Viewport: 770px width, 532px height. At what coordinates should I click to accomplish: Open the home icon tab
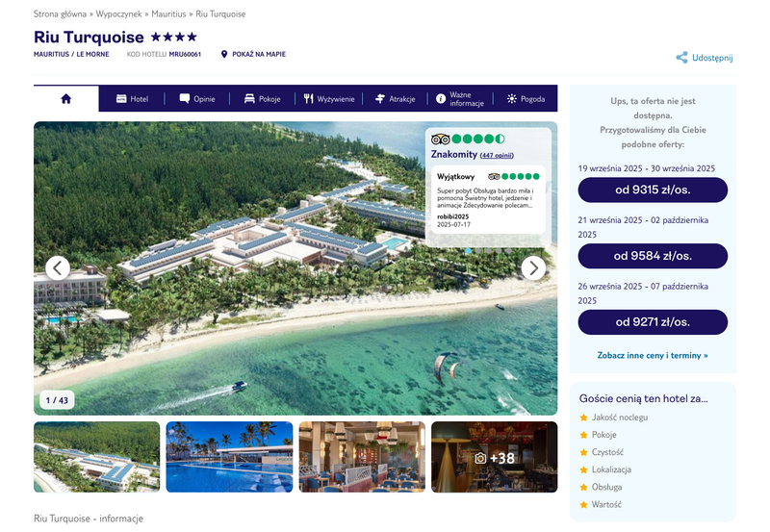point(65,99)
